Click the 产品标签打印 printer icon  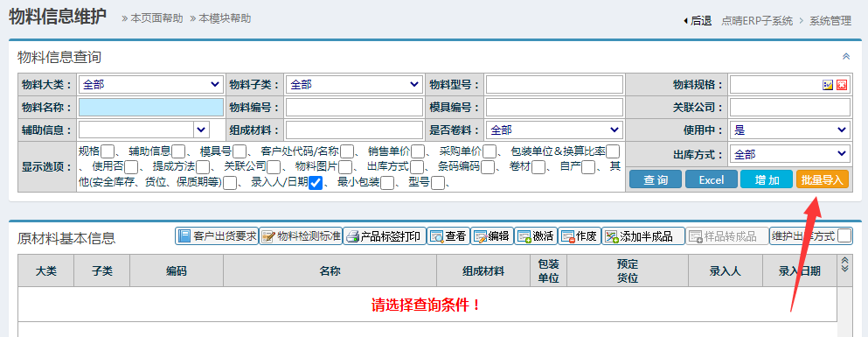pos(384,236)
